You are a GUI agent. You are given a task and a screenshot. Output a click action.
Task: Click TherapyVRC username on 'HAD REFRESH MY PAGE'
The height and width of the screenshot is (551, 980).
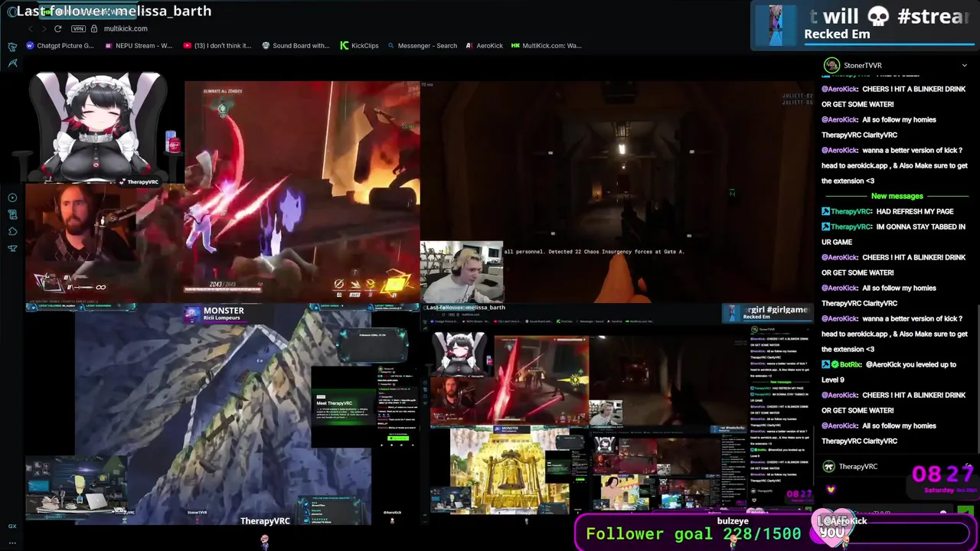[851, 211]
